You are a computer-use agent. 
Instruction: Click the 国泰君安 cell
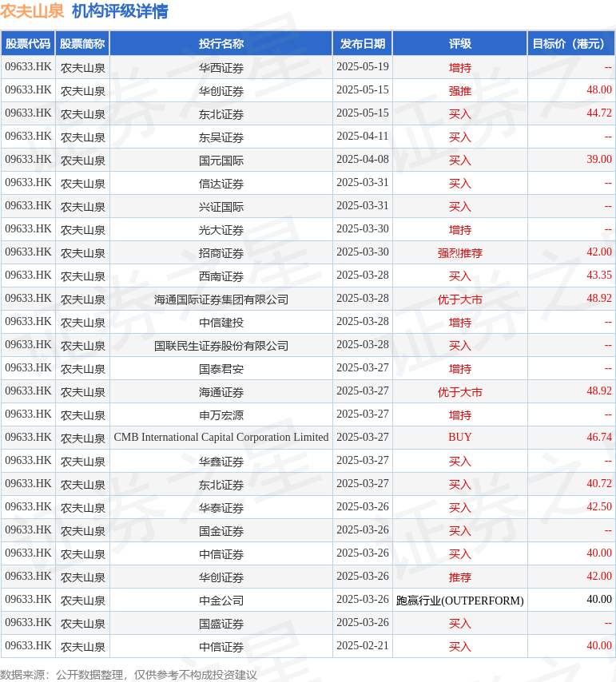[221, 369]
